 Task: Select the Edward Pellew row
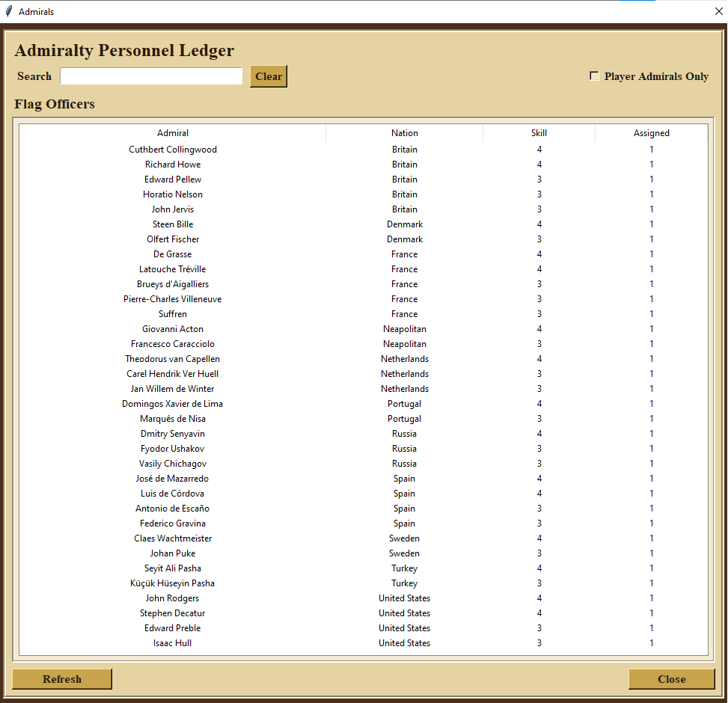pyautogui.click(x=364, y=179)
